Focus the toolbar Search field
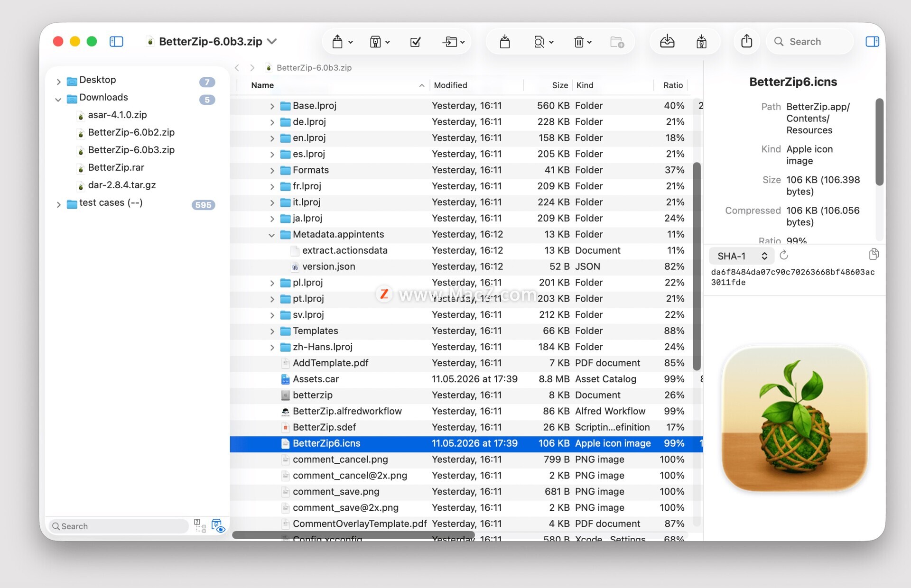911x588 pixels. click(809, 42)
